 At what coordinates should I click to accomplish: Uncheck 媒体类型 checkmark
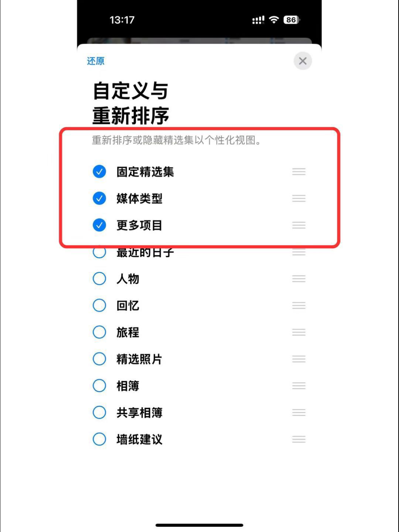[x=99, y=198]
